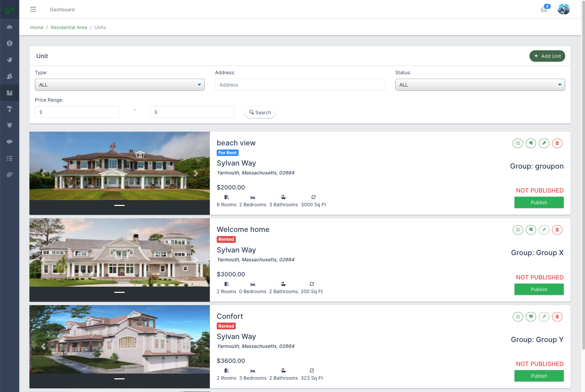Select the Confort carousel indicator
This screenshot has width=585, height=392.
[x=119, y=379]
